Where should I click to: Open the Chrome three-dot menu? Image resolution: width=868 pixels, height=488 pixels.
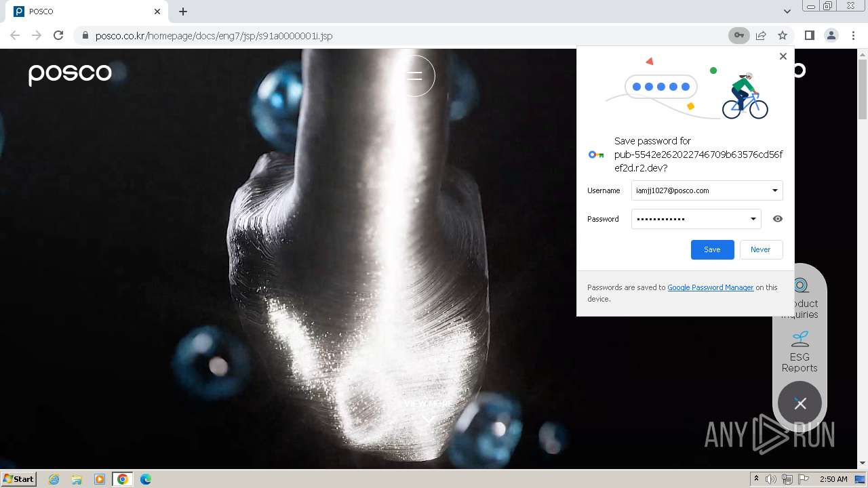(x=853, y=35)
